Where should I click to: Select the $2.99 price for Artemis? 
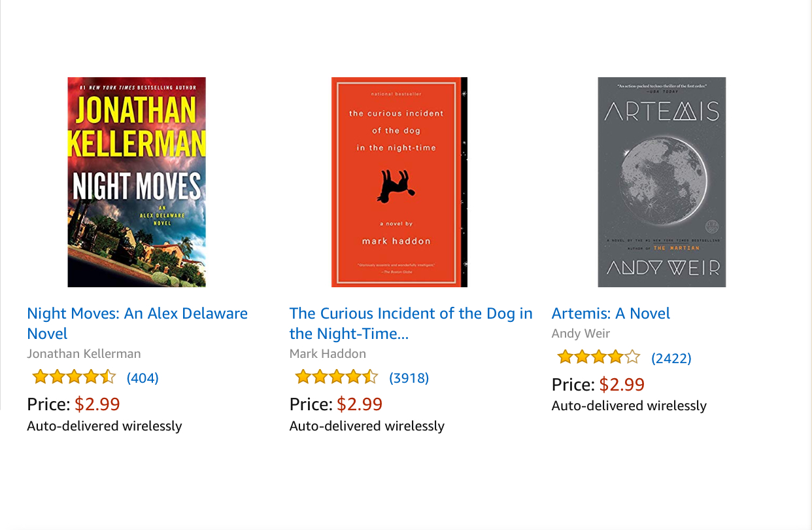pyautogui.click(x=622, y=384)
